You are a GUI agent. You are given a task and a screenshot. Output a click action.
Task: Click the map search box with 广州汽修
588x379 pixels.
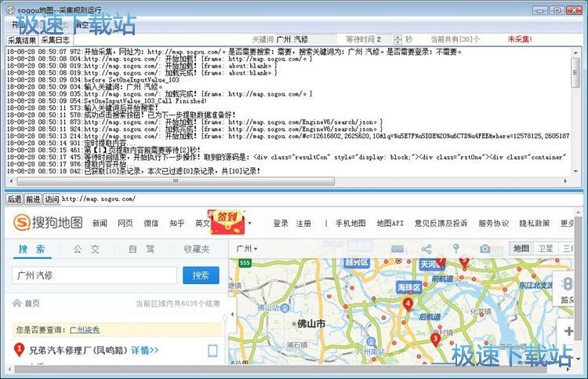94,275
